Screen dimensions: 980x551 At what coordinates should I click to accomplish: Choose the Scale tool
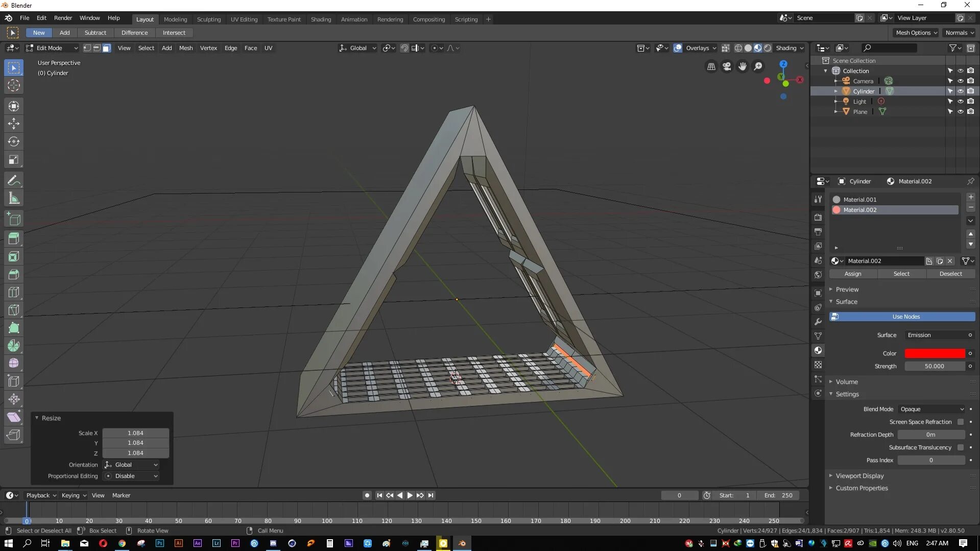click(14, 160)
